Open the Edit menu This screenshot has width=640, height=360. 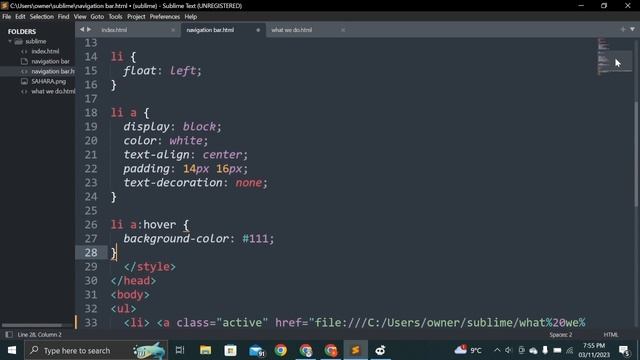click(x=20, y=17)
